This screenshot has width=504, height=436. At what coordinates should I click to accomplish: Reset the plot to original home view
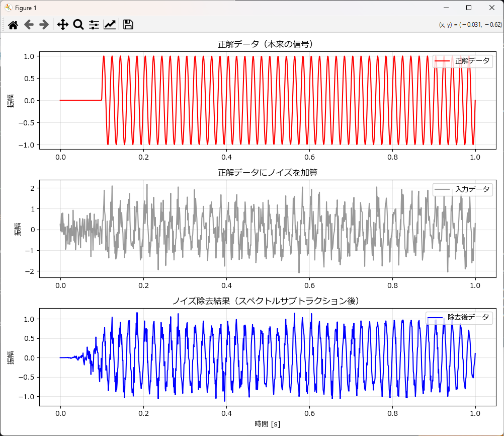click(x=13, y=25)
